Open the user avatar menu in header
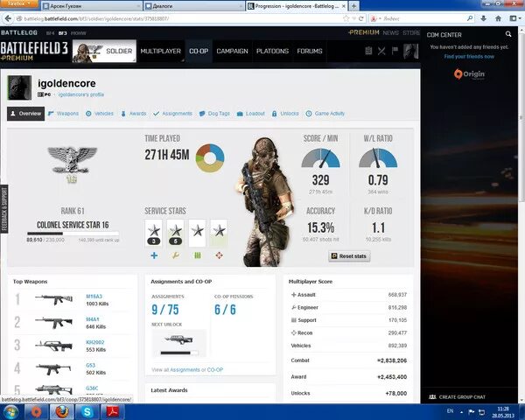 411,52
